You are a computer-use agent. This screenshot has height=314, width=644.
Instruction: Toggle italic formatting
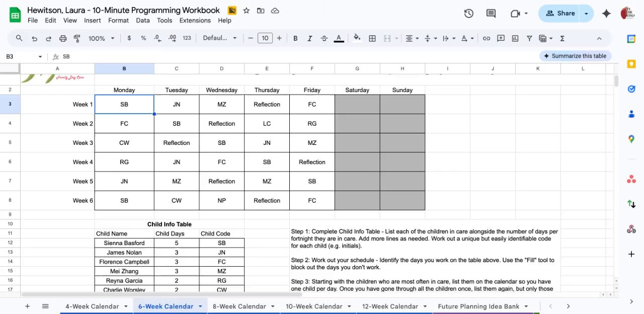pyautogui.click(x=309, y=38)
